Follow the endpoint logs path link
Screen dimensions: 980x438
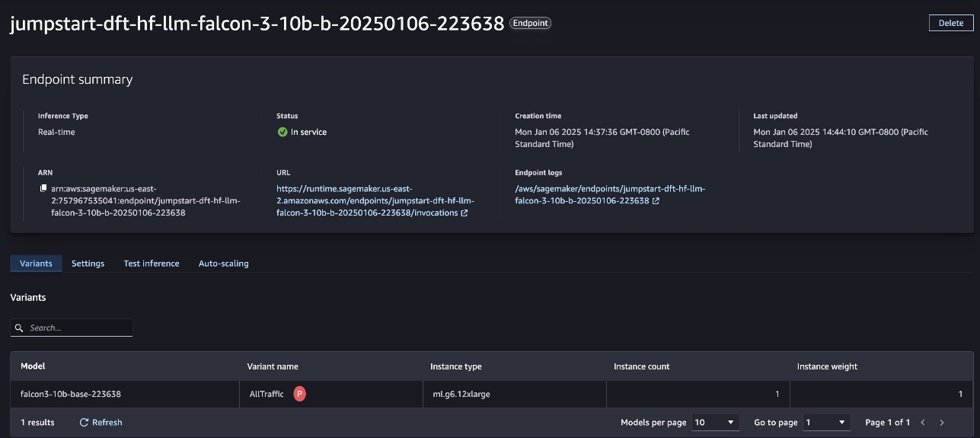tap(609, 195)
